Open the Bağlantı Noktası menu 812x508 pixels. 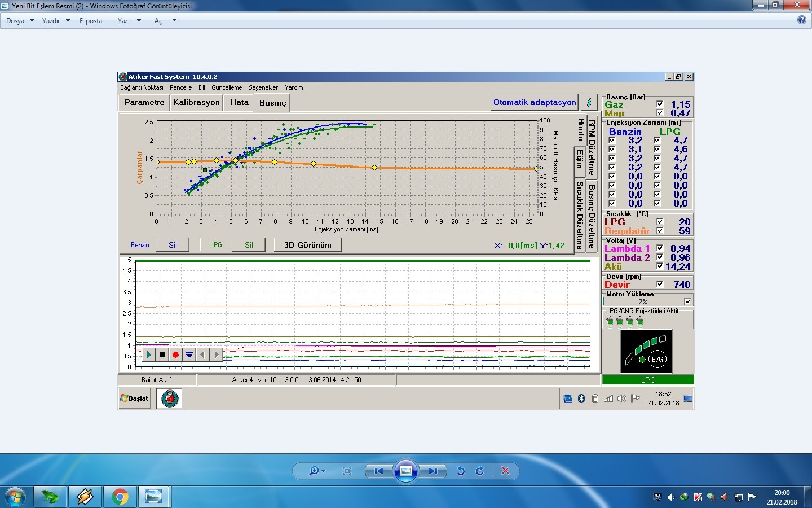point(142,87)
